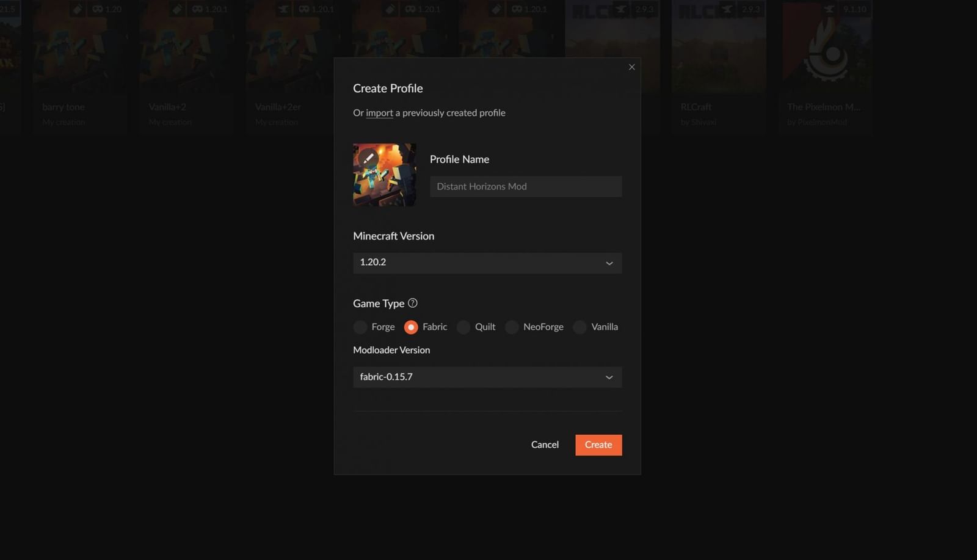The width and height of the screenshot is (977, 560).
Task: Click the anvil icon showing 9.1.10 on Pixelmon card
Action: [829, 9]
